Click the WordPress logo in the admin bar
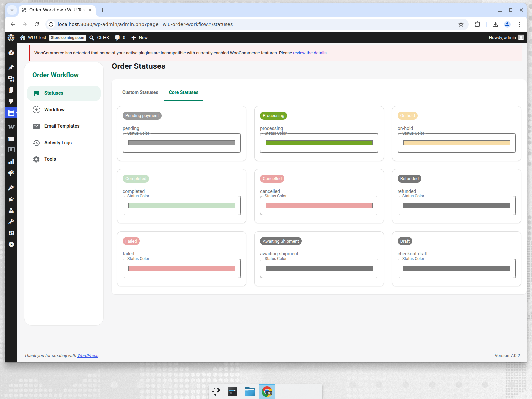Screen dimensions: 532x399 [11, 38]
